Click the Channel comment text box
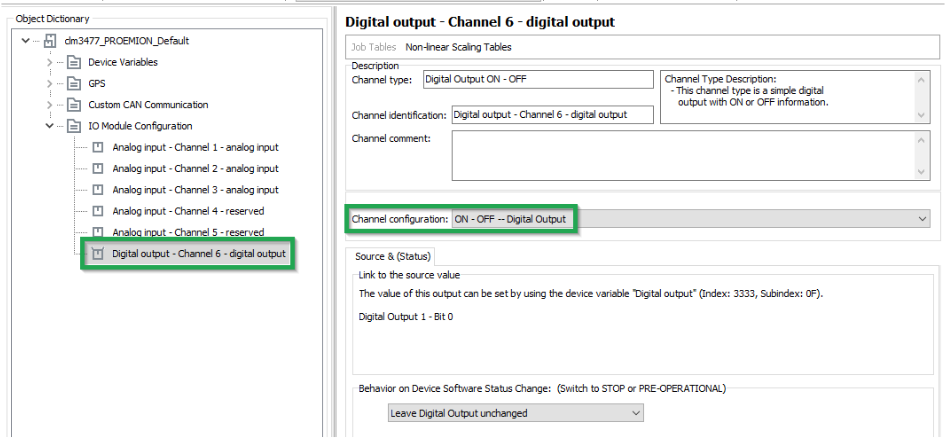Viewport: 947px width, 438px height. click(684, 155)
